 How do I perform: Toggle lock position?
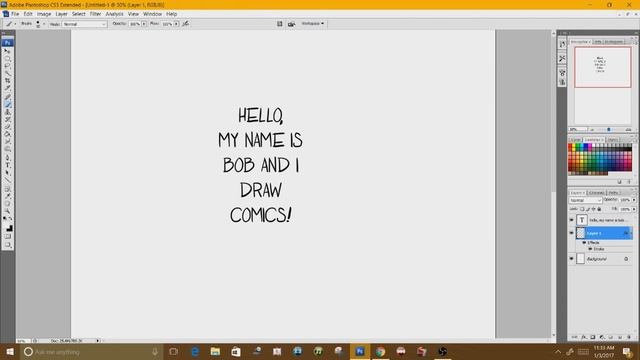click(593, 209)
